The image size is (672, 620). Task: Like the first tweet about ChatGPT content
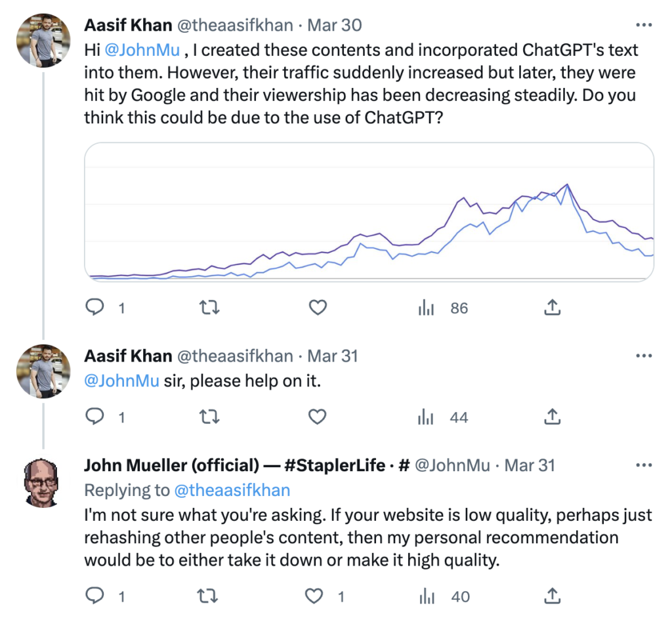[318, 307]
